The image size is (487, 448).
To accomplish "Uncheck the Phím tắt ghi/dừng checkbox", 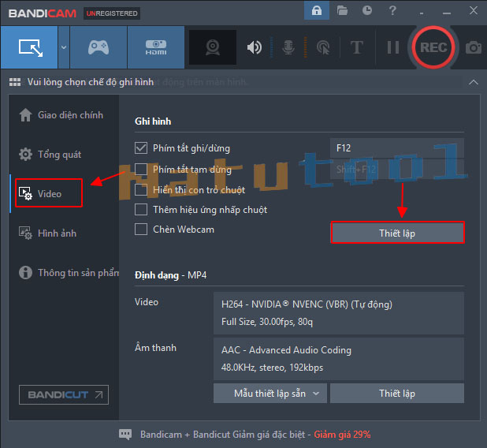I will point(141,147).
